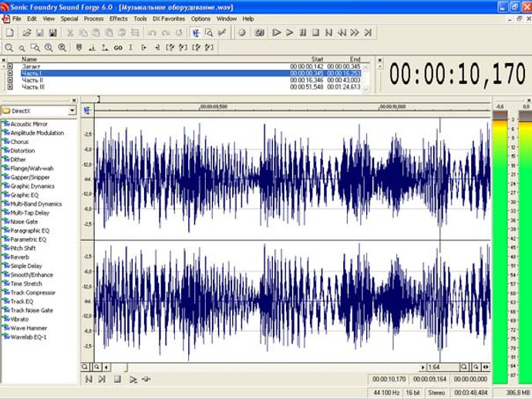
Task: Click the left scroll arrow under the waveform
Action: 106,367
